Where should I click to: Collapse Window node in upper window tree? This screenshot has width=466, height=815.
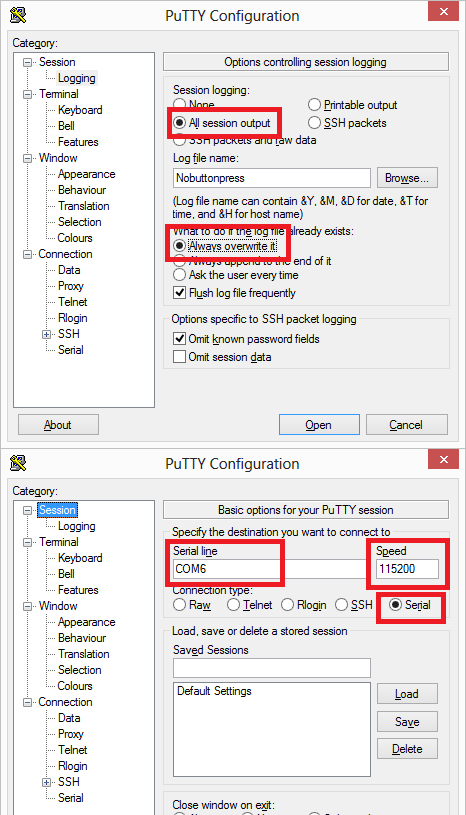point(27,159)
